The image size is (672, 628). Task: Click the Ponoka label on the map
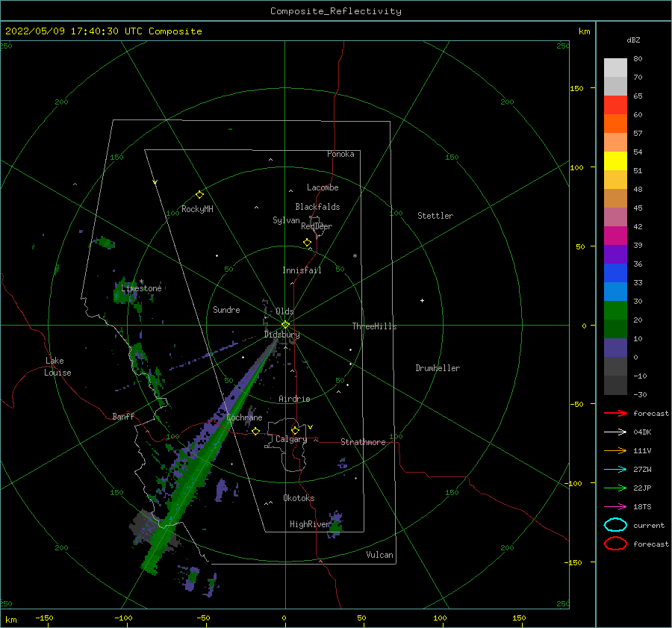pyautogui.click(x=340, y=154)
